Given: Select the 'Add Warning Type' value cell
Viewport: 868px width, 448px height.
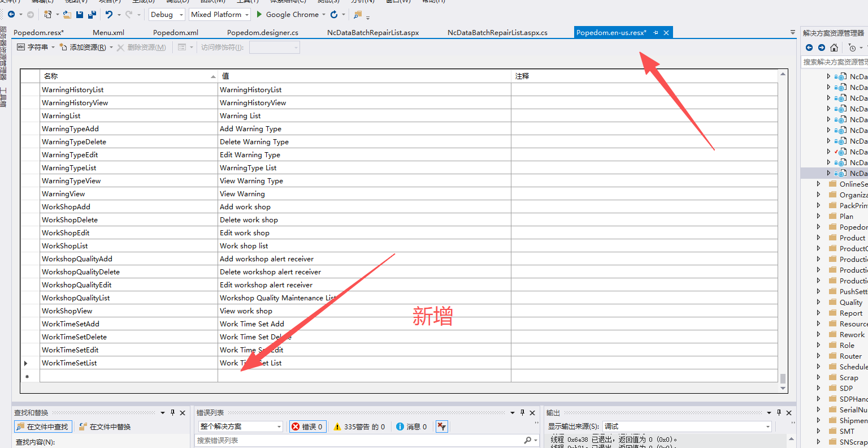Looking at the screenshot, I should coord(364,129).
